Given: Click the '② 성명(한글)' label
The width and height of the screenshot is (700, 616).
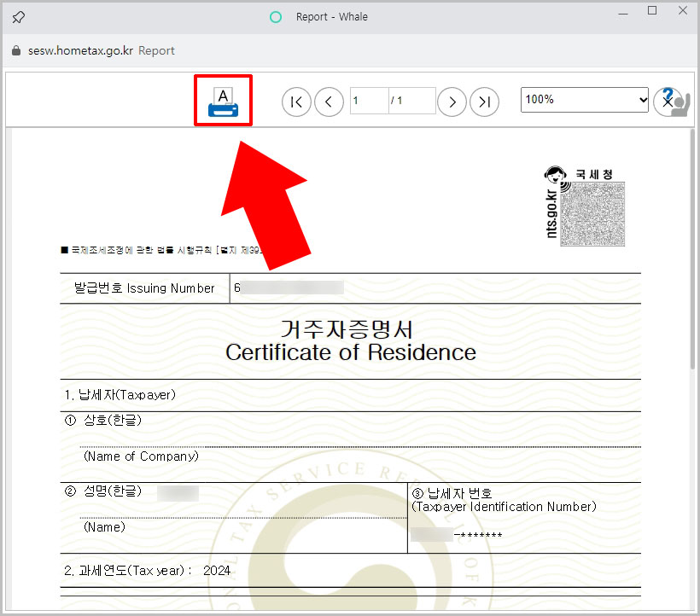Looking at the screenshot, I should (103, 491).
